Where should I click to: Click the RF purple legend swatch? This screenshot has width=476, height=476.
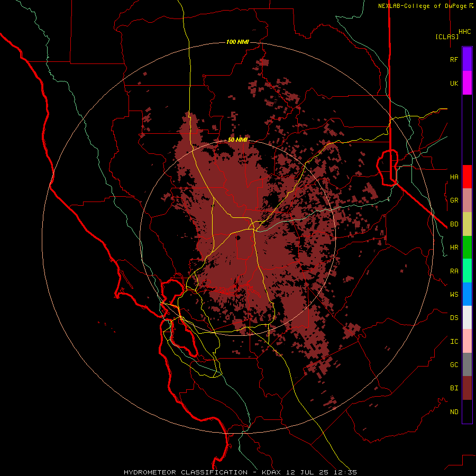click(x=467, y=59)
